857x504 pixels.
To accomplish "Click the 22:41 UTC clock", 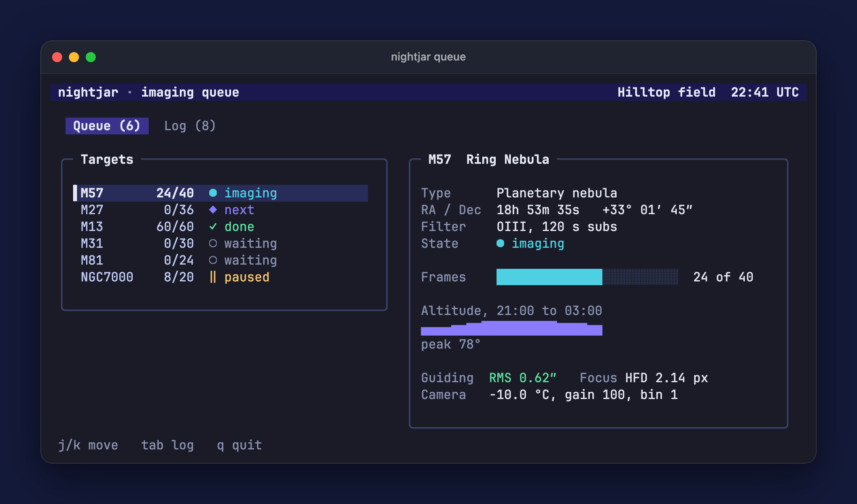I will point(765,92).
